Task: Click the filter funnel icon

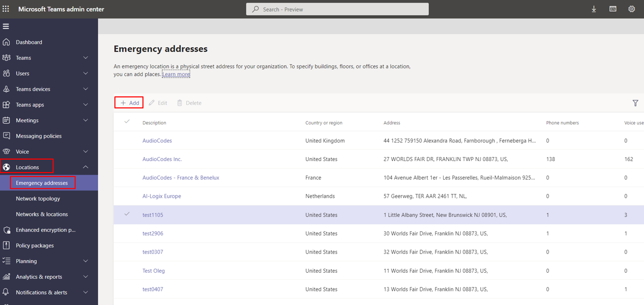Action: pos(635,103)
